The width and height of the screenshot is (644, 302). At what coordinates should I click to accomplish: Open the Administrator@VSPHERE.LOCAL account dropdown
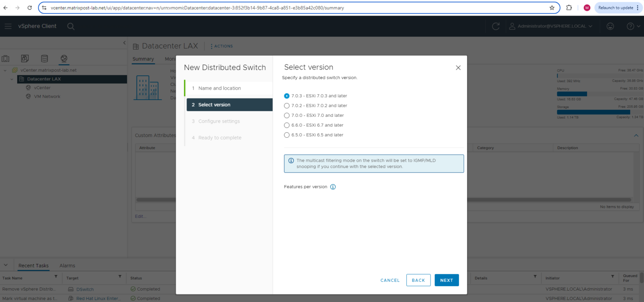(552, 26)
